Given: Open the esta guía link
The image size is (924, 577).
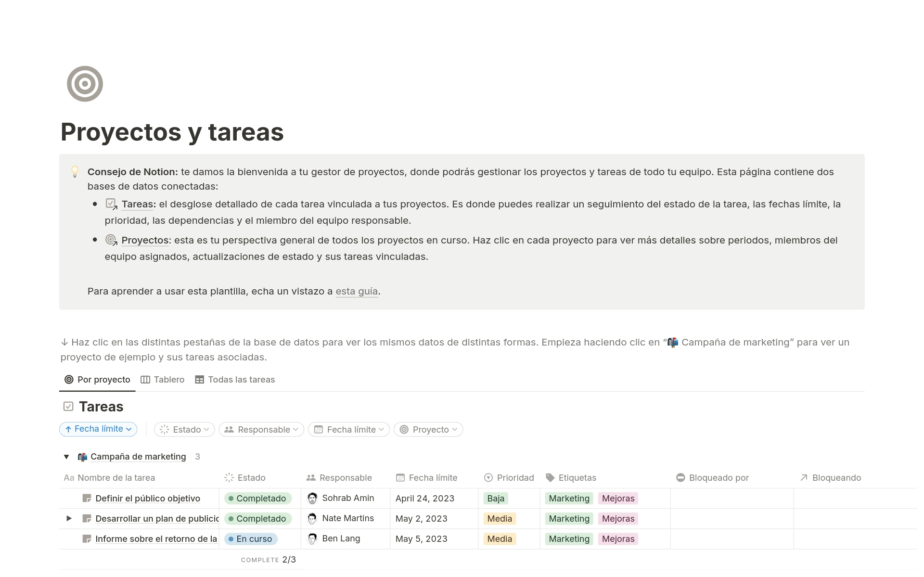Looking at the screenshot, I should pyautogui.click(x=357, y=291).
